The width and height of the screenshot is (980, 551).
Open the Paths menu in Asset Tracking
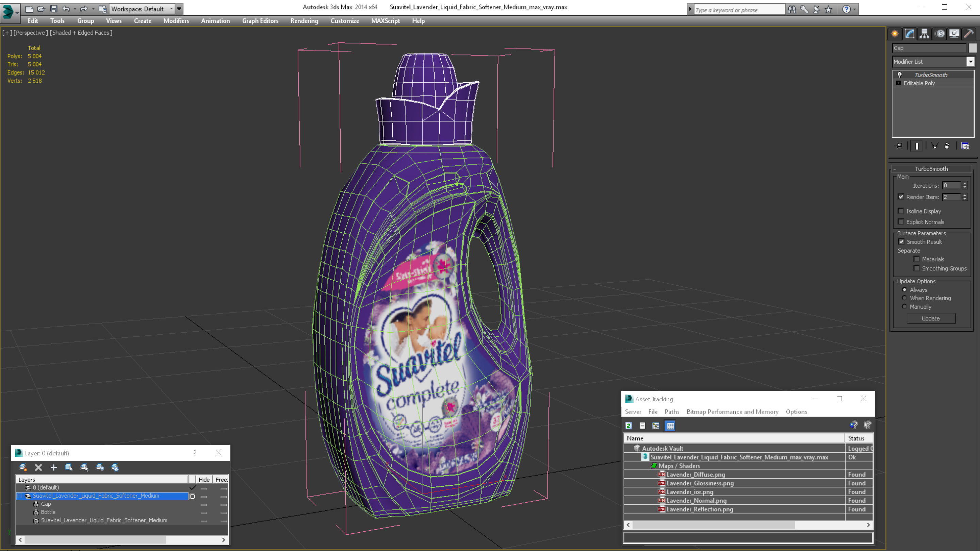pyautogui.click(x=672, y=412)
